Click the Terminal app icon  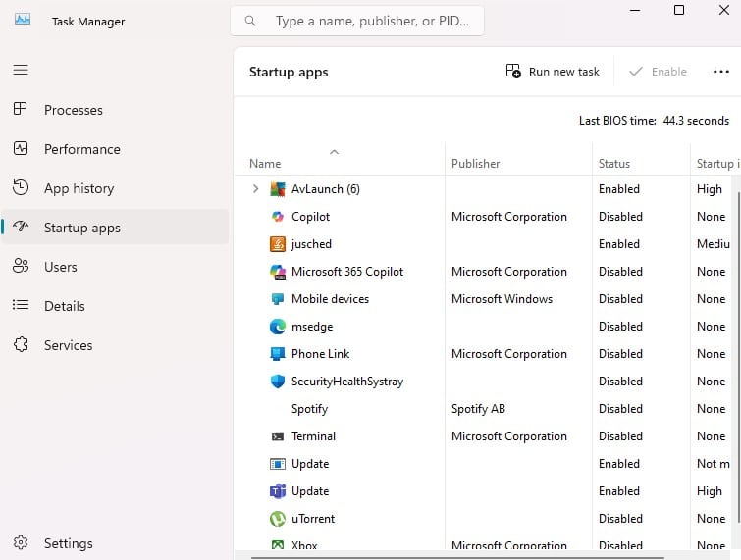(278, 436)
